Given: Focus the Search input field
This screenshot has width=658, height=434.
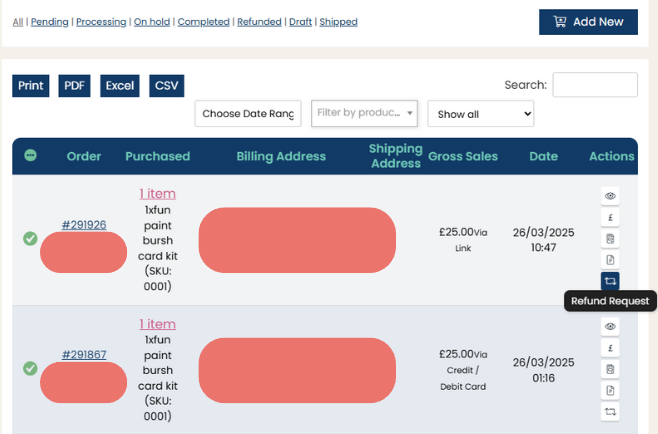Looking at the screenshot, I should click(x=594, y=85).
